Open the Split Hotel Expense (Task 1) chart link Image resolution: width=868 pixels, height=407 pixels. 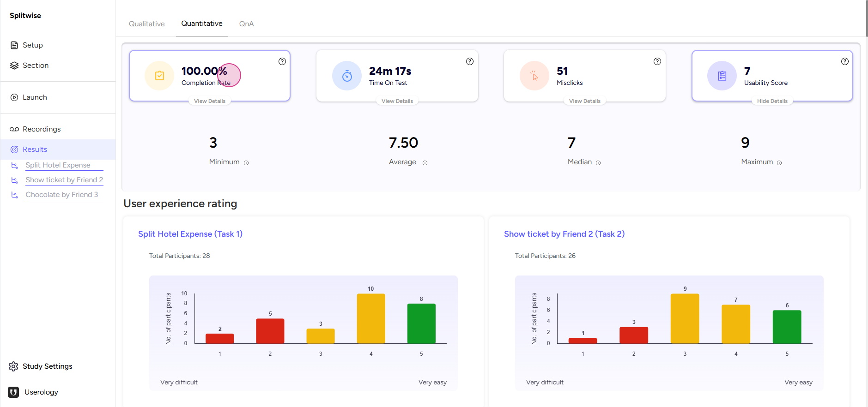tap(190, 234)
